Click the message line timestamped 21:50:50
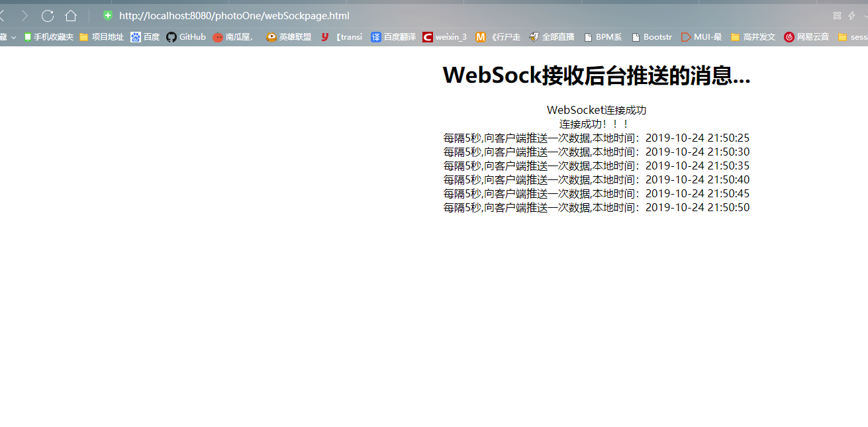 click(x=597, y=207)
